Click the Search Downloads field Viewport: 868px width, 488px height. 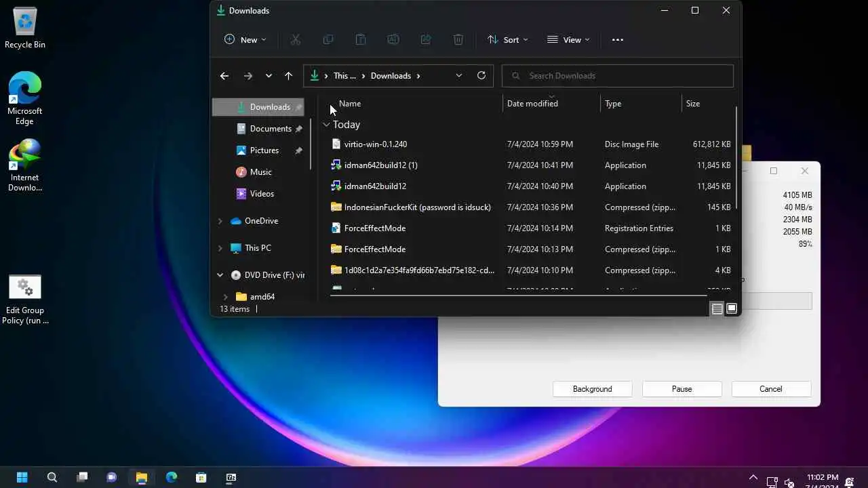[618, 76]
